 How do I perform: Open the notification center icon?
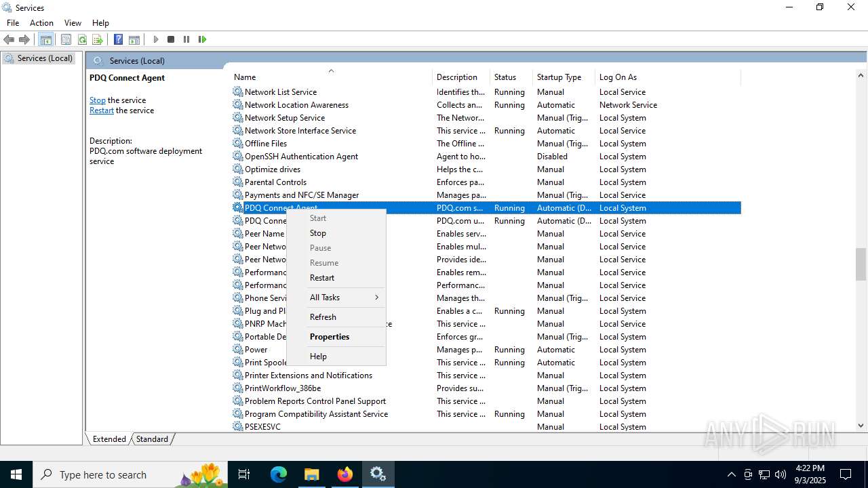tap(846, 474)
